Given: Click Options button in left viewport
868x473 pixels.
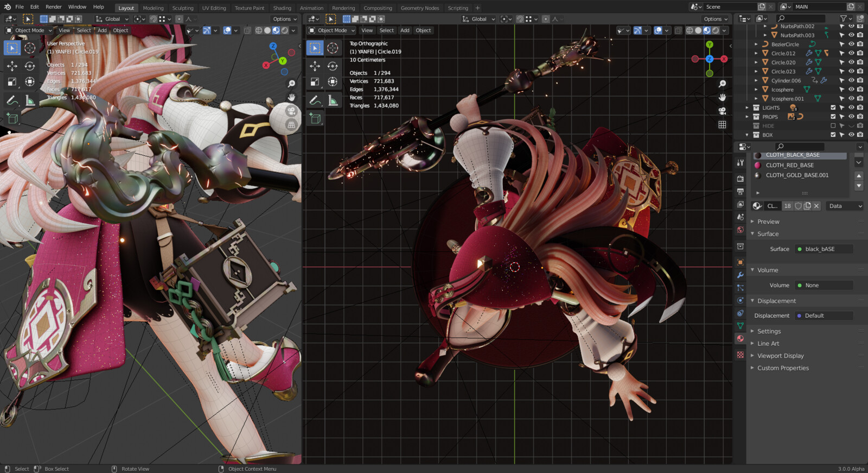Looking at the screenshot, I should coord(285,19).
